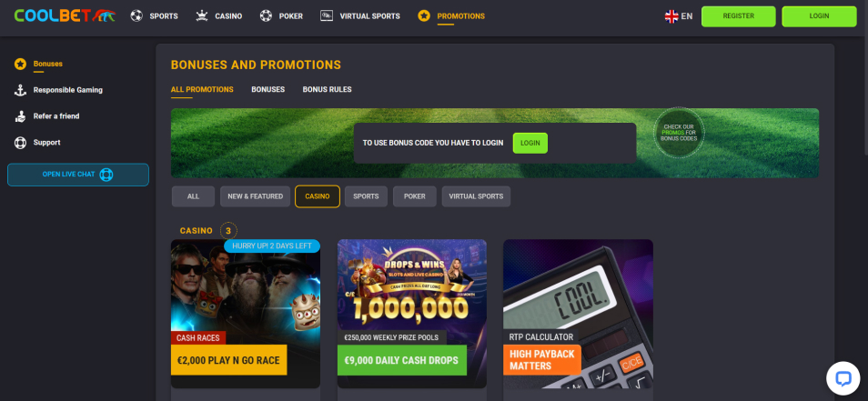The image size is (868, 401).
Task: Click the Refer a friend icon
Action: point(21,116)
